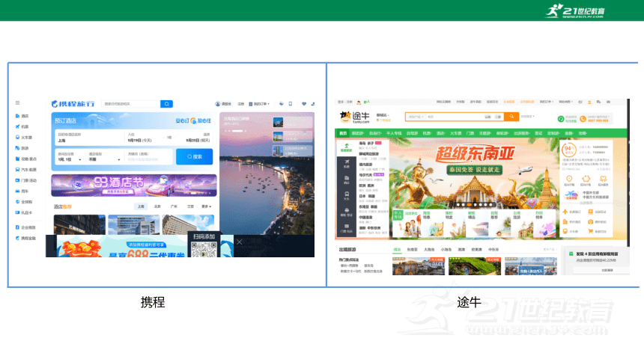Close the Ctrip QR code bottom banner
Viewport: 644px width, 362px height.
coord(240,242)
